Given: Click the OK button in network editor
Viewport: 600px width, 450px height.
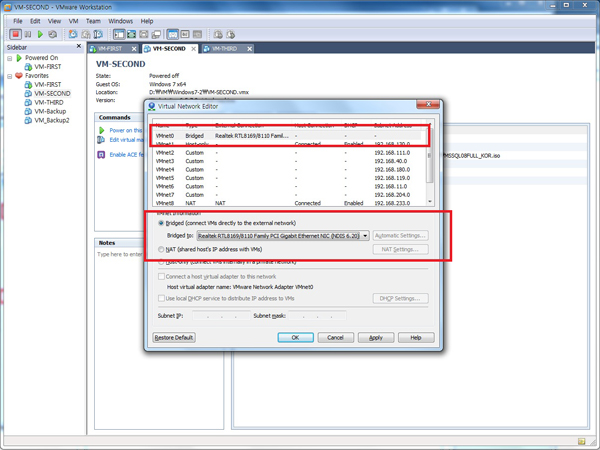Looking at the screenshot, I should [x=295, y=338].
